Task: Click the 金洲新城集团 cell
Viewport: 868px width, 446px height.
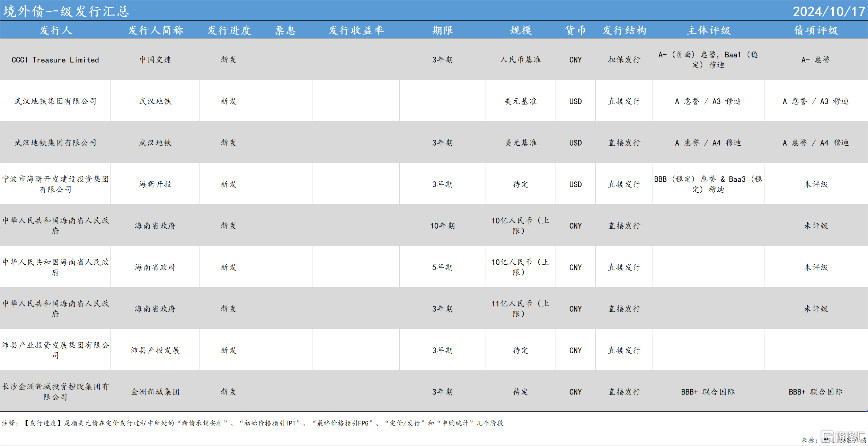Action: click(x=156, y=392)
